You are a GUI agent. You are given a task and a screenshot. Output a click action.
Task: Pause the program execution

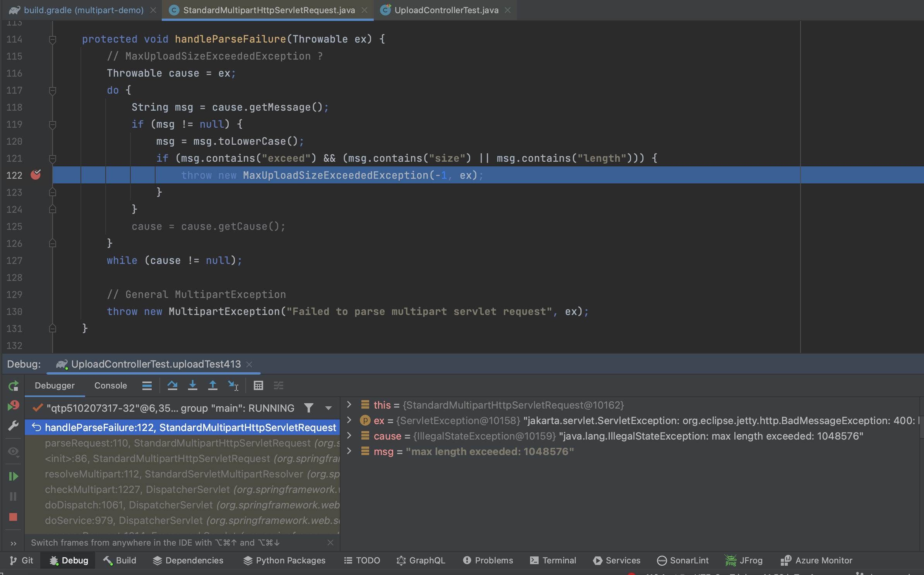13,496
